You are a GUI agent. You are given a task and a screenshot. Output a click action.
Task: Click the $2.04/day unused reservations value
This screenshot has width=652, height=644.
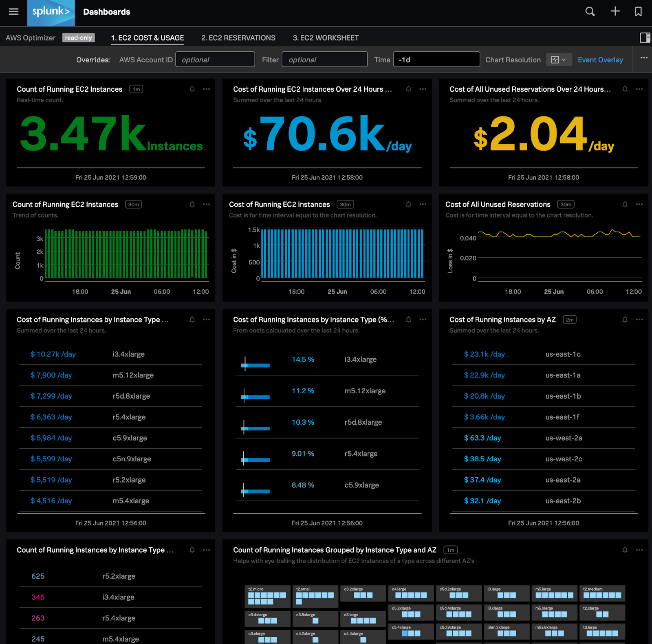(544, 133)
